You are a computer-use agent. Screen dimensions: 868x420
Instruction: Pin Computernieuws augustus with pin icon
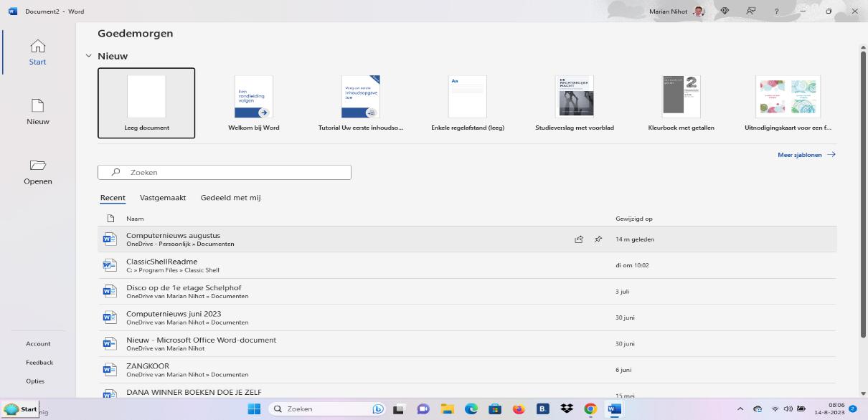tap(598, 239)
